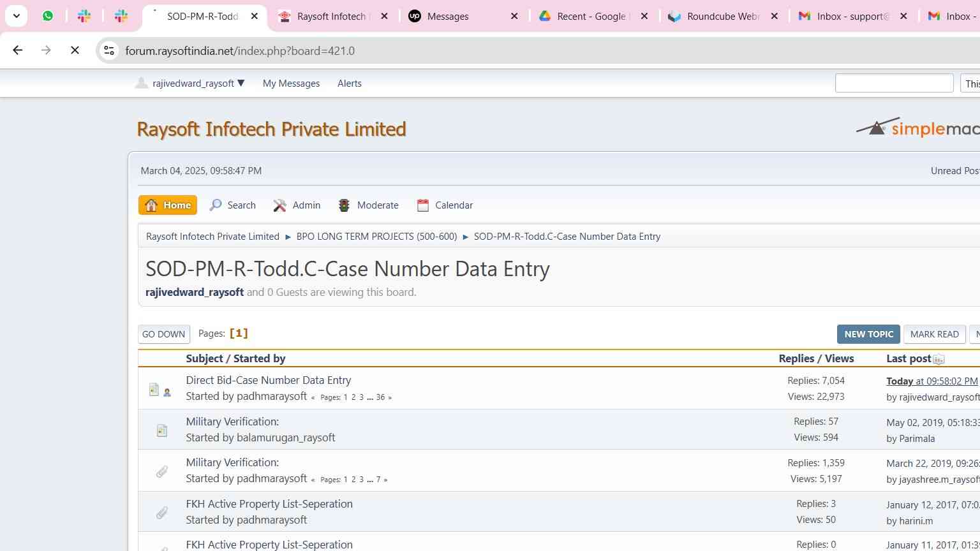Sort topics by Views column

pyautogui.click(x=839, y=358)
